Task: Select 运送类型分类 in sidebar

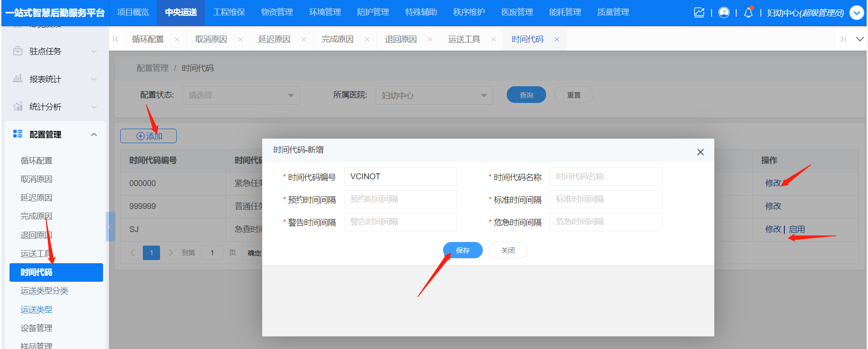Action: coord(44,291)
